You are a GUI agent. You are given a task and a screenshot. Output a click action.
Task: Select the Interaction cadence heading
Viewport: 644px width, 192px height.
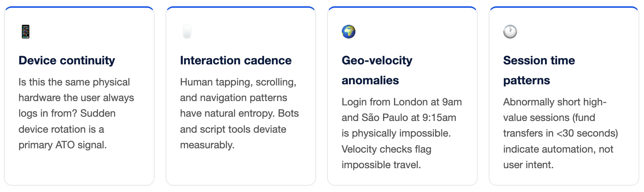click(x=236, y=60)
